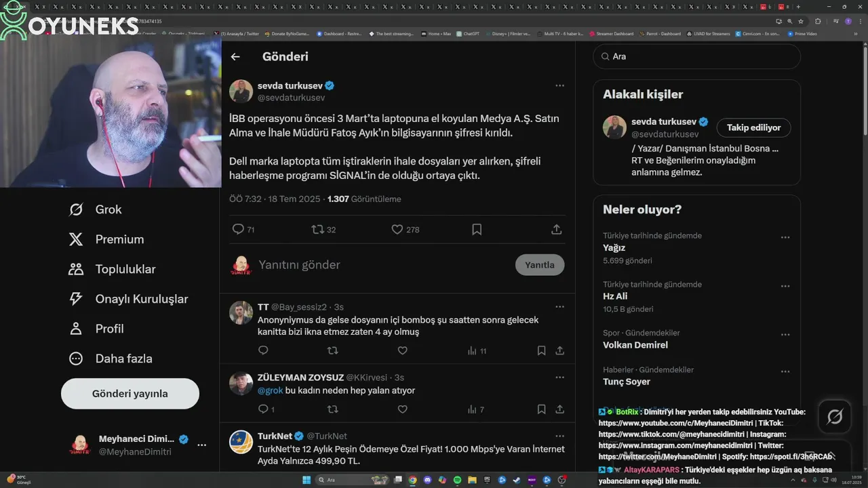Open the Prime Video bookmark
The image size is (868, 488).
(x=802, y=33)
